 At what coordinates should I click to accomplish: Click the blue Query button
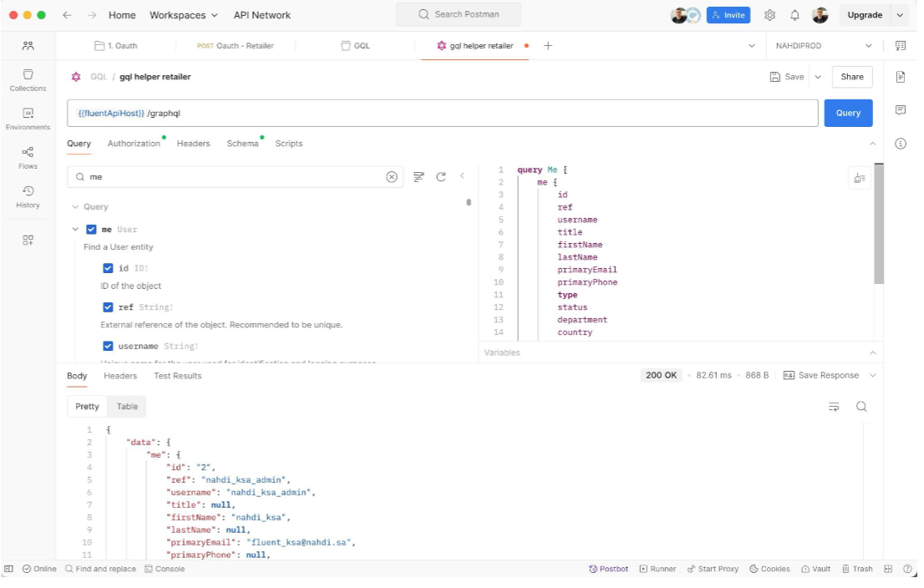[848, 113]
